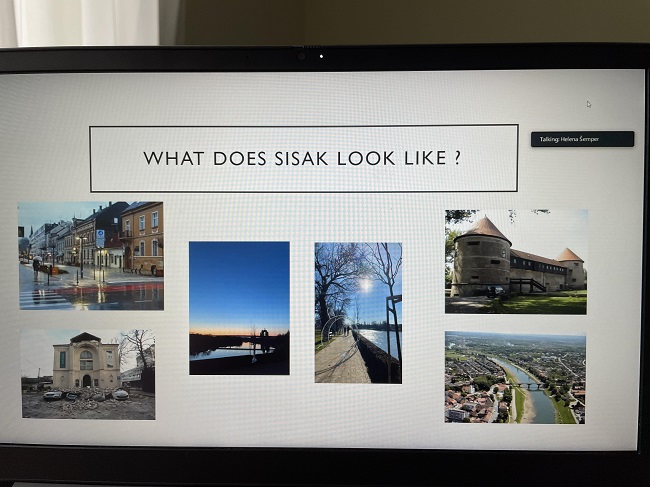Click the bright sun in the walkway photo
This screenshot has height=487, width=650.
click(x=365, y=285)
